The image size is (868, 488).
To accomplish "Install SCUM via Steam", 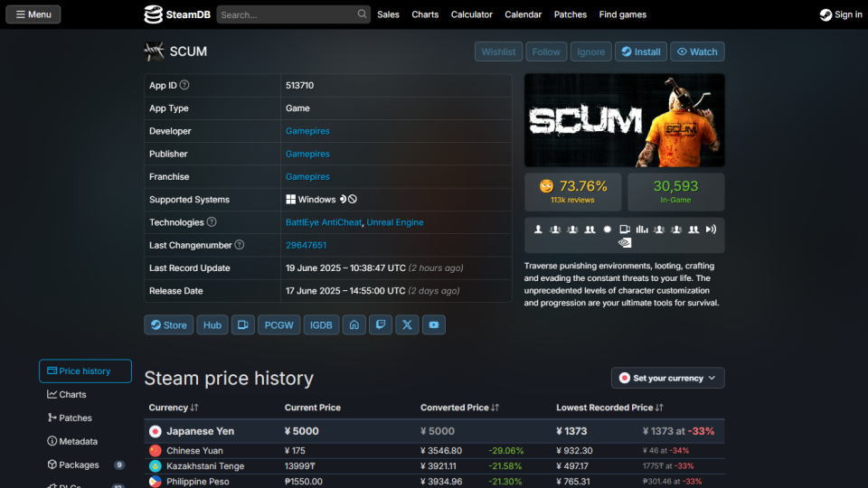I will [x=640, y=52].
